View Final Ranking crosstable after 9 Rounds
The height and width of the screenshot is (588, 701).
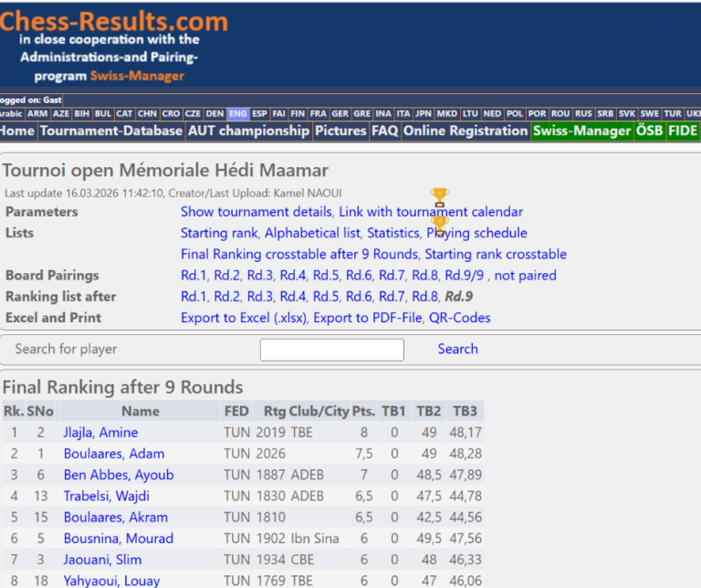coord(299,254)
